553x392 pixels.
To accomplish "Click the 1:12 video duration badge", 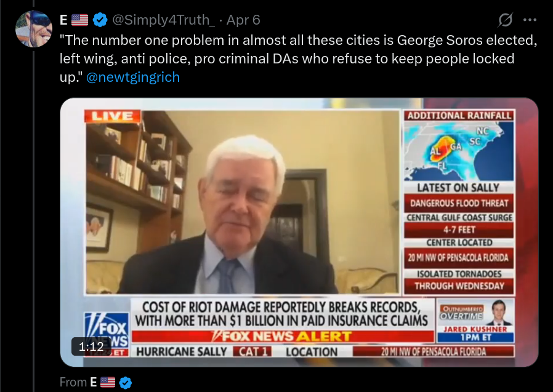I will click(x=91, y=346).
